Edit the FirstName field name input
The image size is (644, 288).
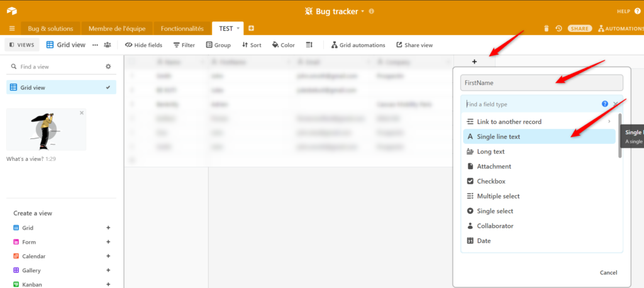pyautogui.click(x=541, y=82)
